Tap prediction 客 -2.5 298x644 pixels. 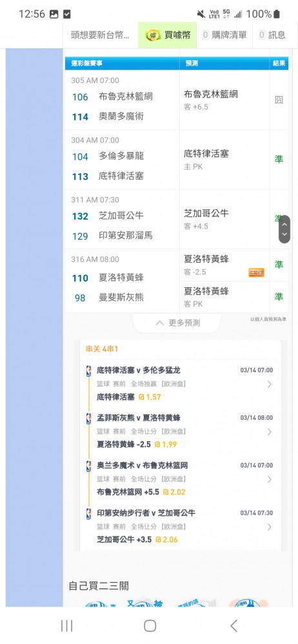tap(195, 272)
